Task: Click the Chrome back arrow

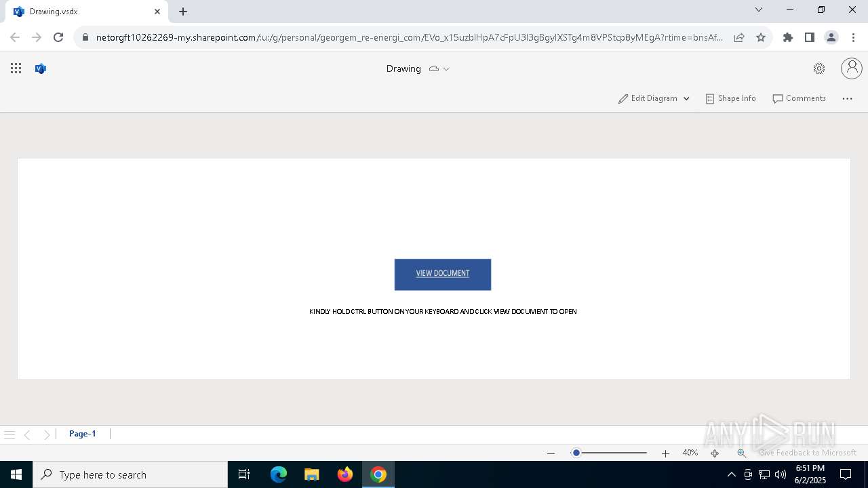Action: coord(15,37)
